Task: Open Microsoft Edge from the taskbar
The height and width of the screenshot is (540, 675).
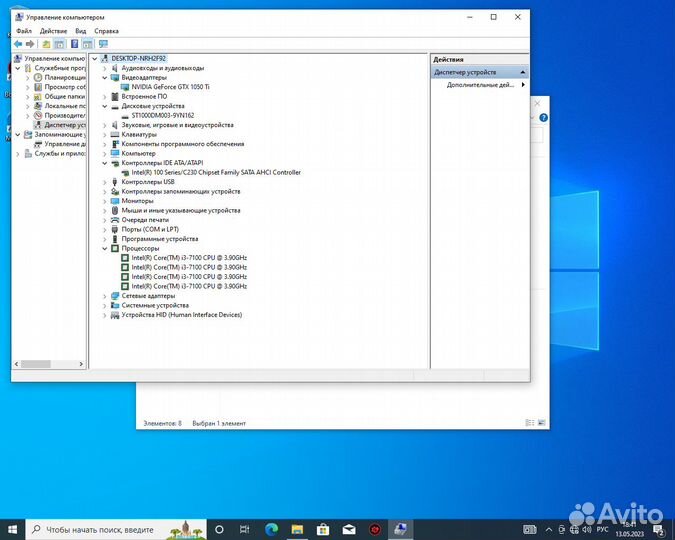Action: (x=270, y=528)
